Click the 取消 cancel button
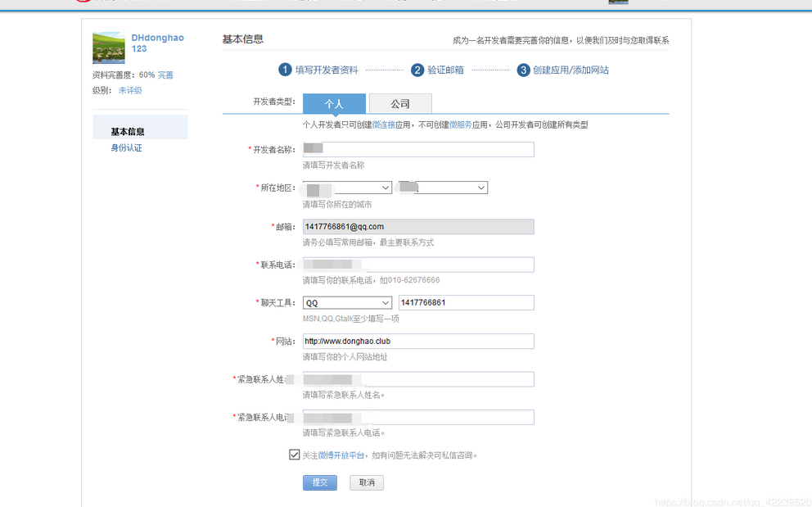 pos(367,482)
